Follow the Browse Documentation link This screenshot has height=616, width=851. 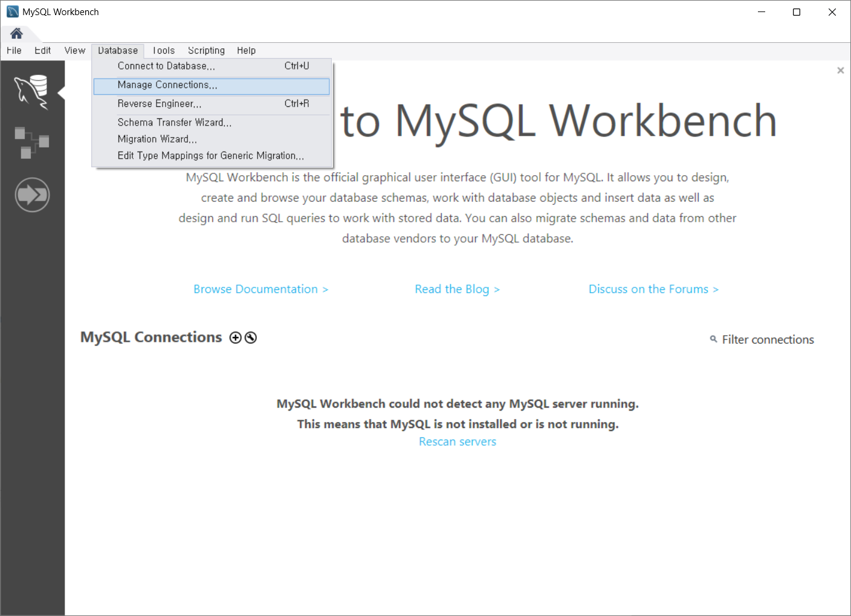[x=260, y=289]
